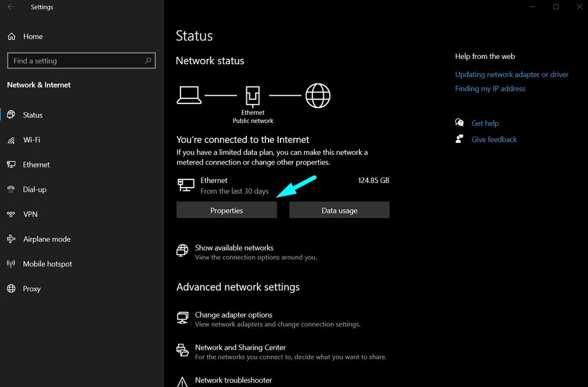Image resolution: width=588 pixels, height=387 pixels.
Task: Click the Find a setting search box
Action: pyautogui.click(x=81, y=61)
